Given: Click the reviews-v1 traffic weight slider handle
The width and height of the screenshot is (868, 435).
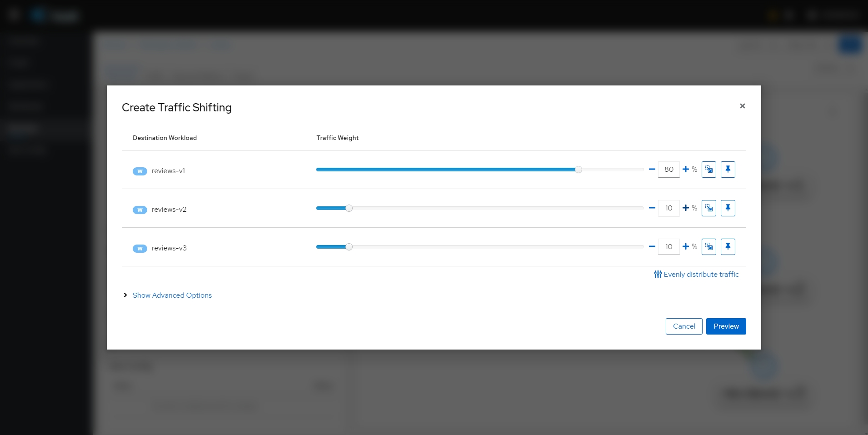Looking at the screenshot, I should 578,170.
